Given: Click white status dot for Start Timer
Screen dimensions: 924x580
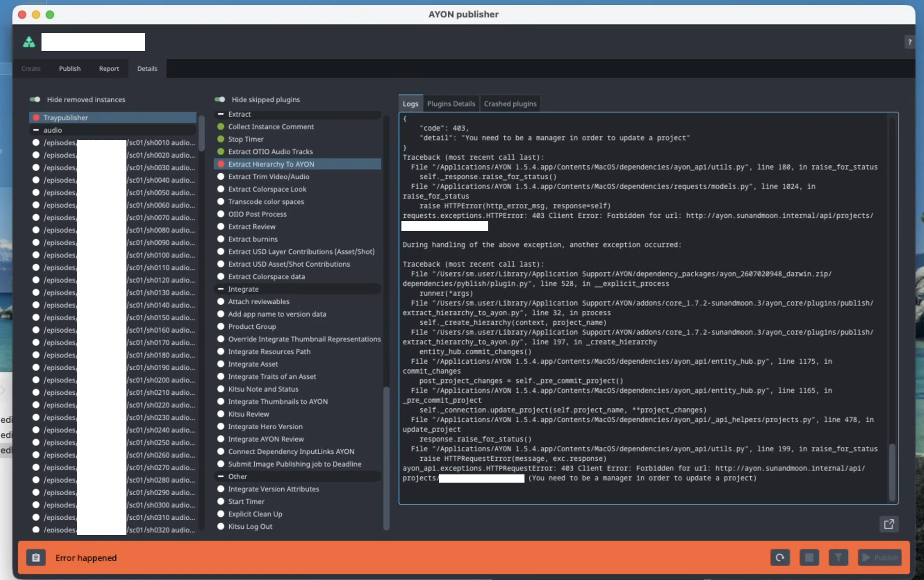Looking at the screenshot, I should (x=221, y=501).
